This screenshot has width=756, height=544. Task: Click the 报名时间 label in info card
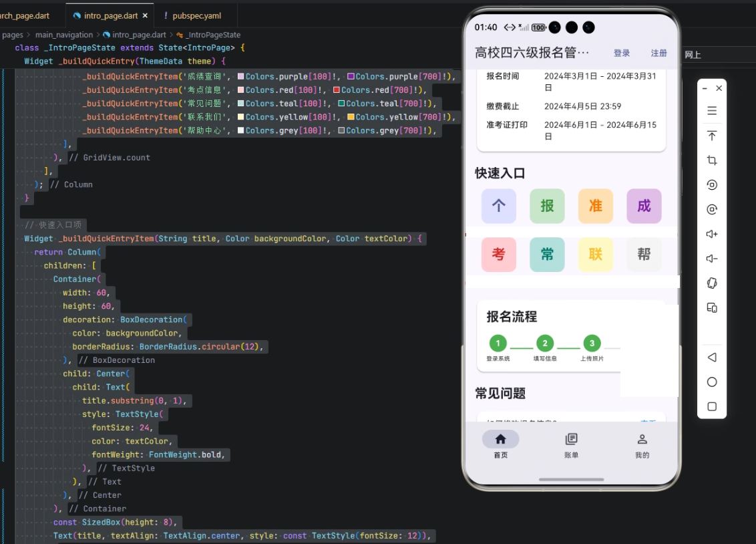tap(502, 76)
